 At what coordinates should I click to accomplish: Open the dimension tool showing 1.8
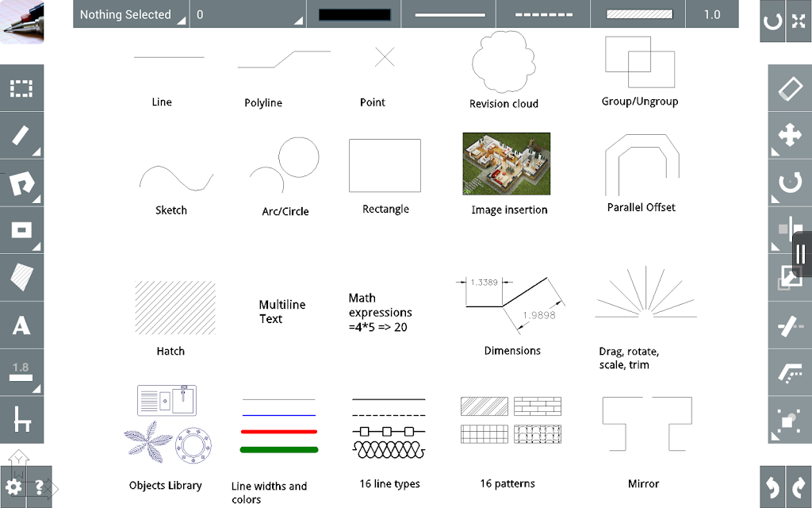coord(21,372)
